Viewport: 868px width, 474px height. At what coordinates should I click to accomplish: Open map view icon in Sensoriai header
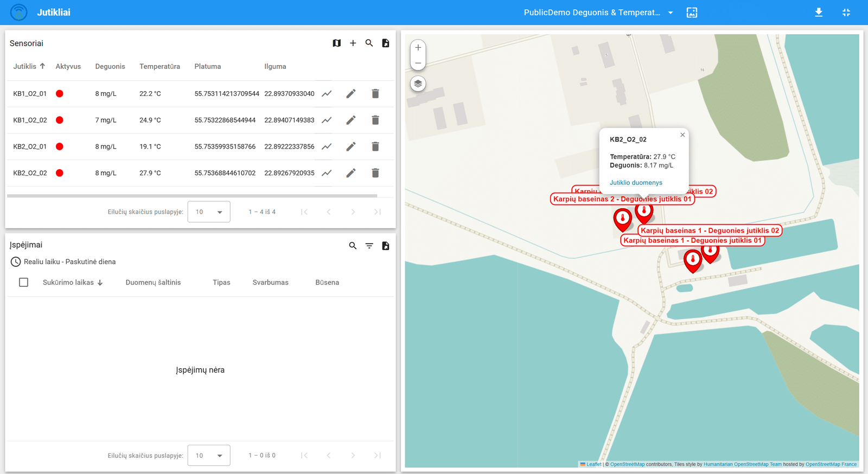(x=336, y=43)
